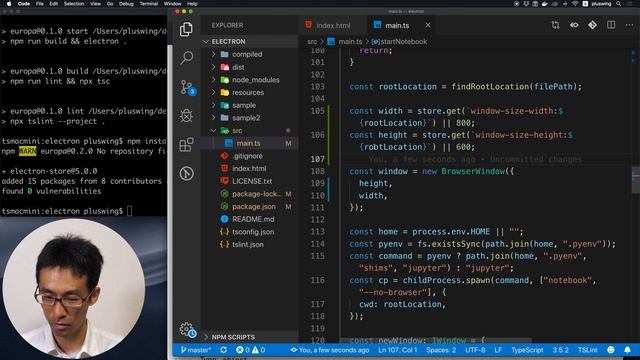Open notifications bell in status bar
Viewport: 640px width, 360px height.
pos(627,350)
